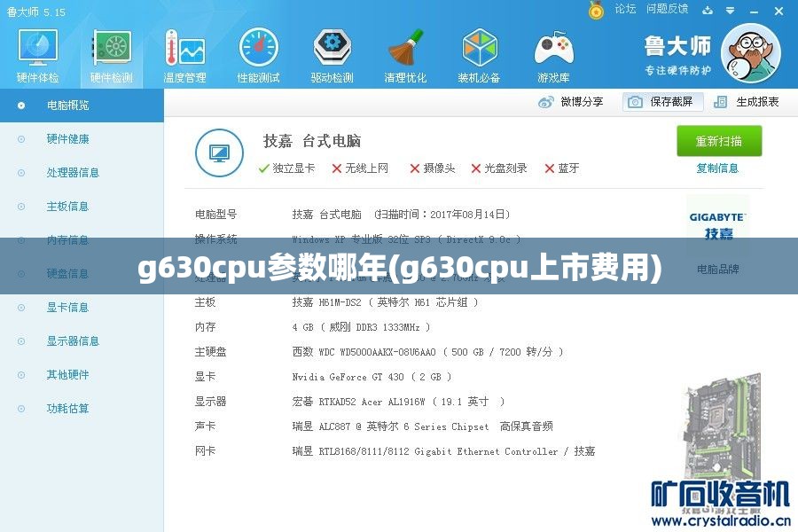Click 复制信息 copy info link
Viewport: 798px width, 532px height.
click(x=717, y=168)
